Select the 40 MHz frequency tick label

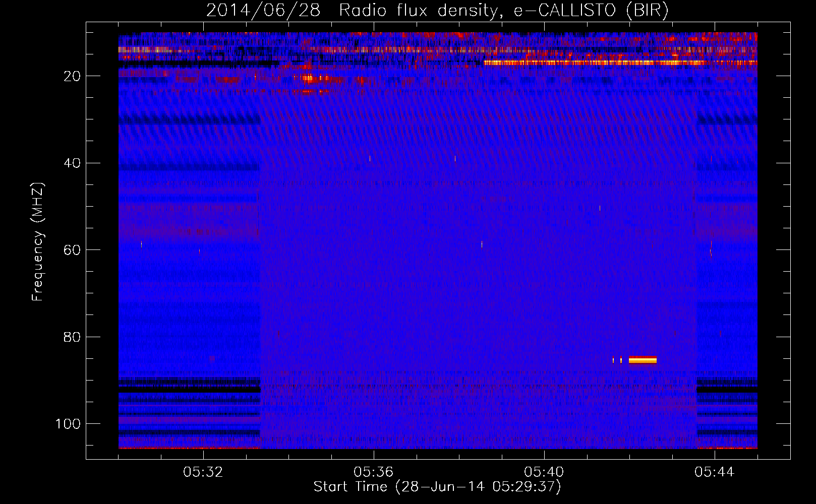[x=73, y=163]
